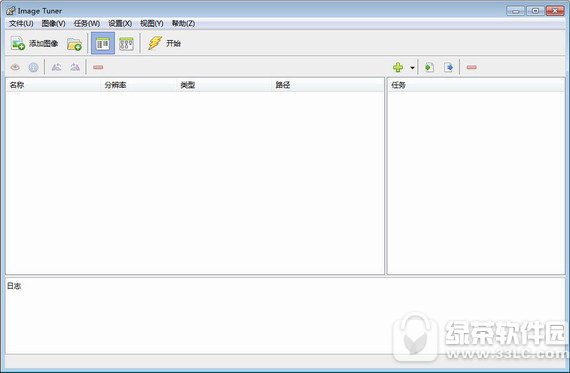Click the Image Tuner title bar icon
This screenshot has height=373, width=570.
[11, 11]
